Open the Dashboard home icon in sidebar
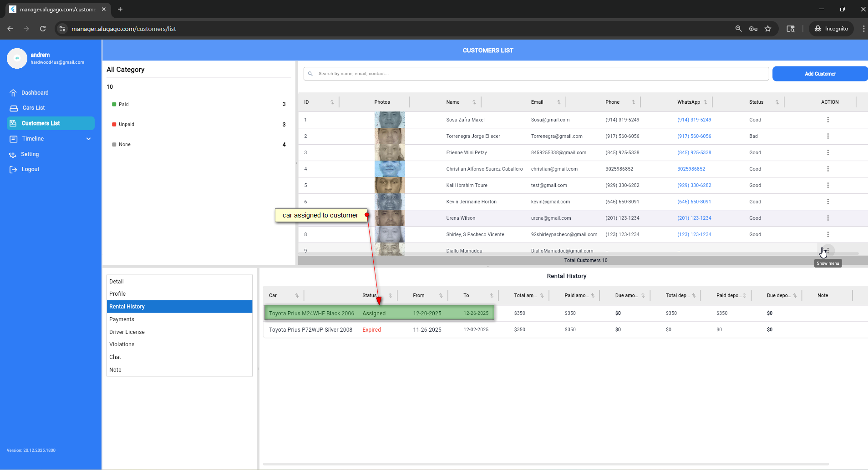This screenshot has height=470, width=868. coord(13,93)
